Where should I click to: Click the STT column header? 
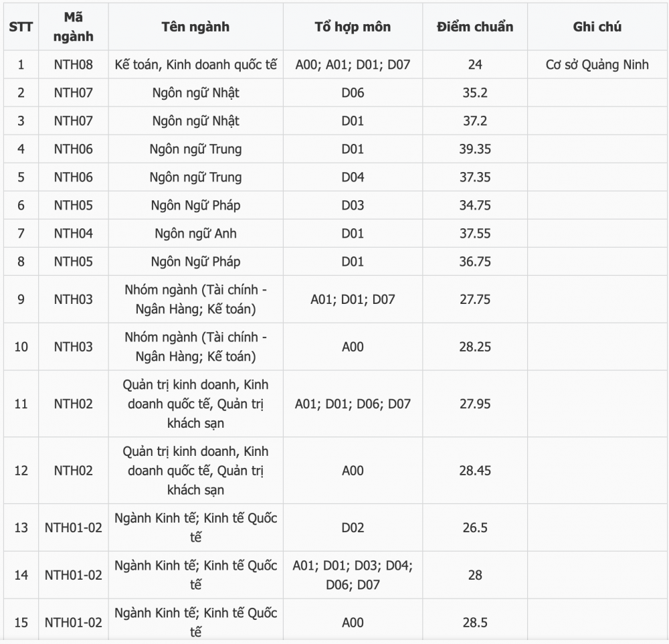[21, 27]
